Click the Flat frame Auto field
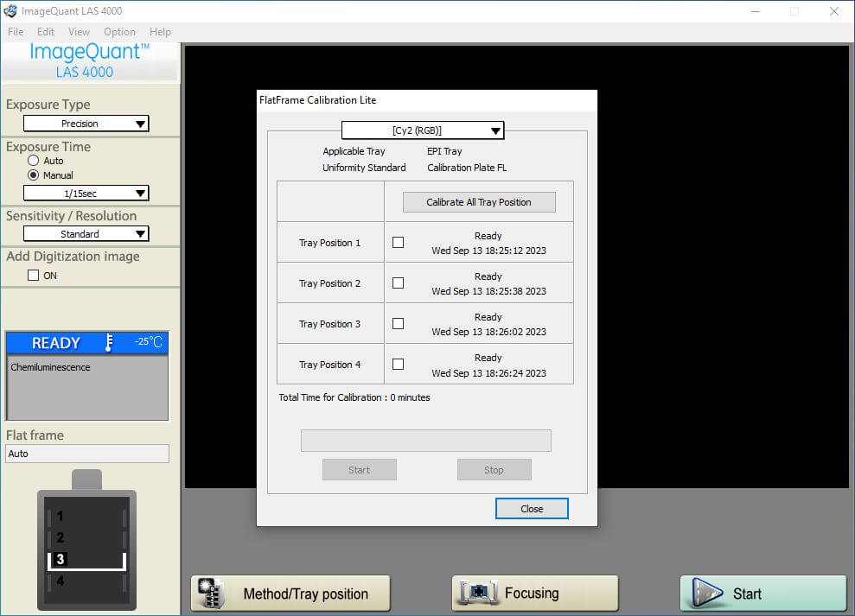The width and height of the screenshot is (855, 616). [86, 453]
